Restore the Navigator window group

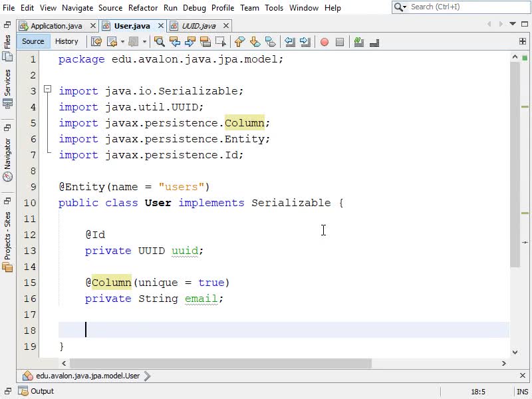(x=7, y=128)
